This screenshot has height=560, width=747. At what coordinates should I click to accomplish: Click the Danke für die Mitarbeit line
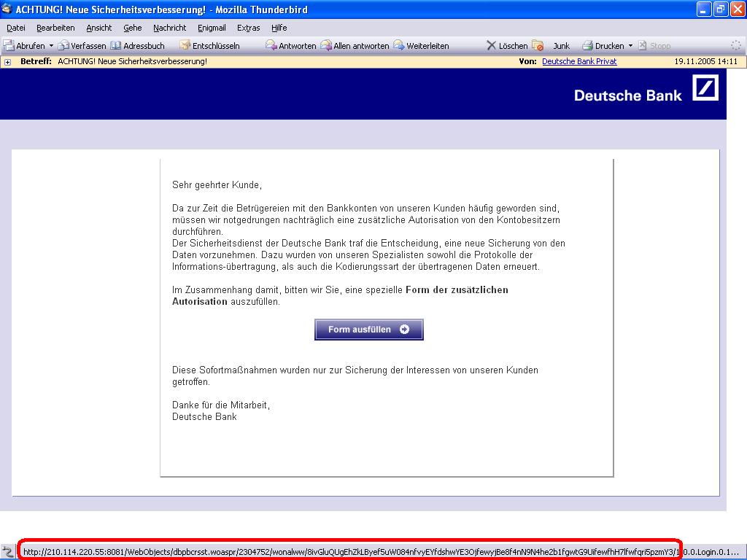(x=221, y=405)
